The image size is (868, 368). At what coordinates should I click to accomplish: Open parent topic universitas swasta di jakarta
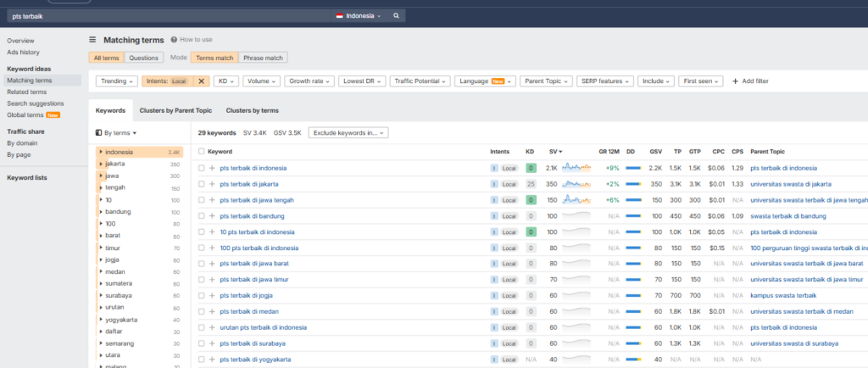coord(791,184)
